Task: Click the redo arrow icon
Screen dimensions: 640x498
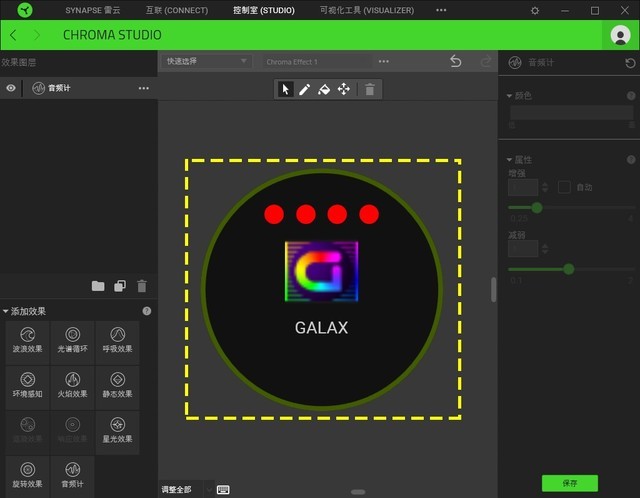Action: click(486, 61)
